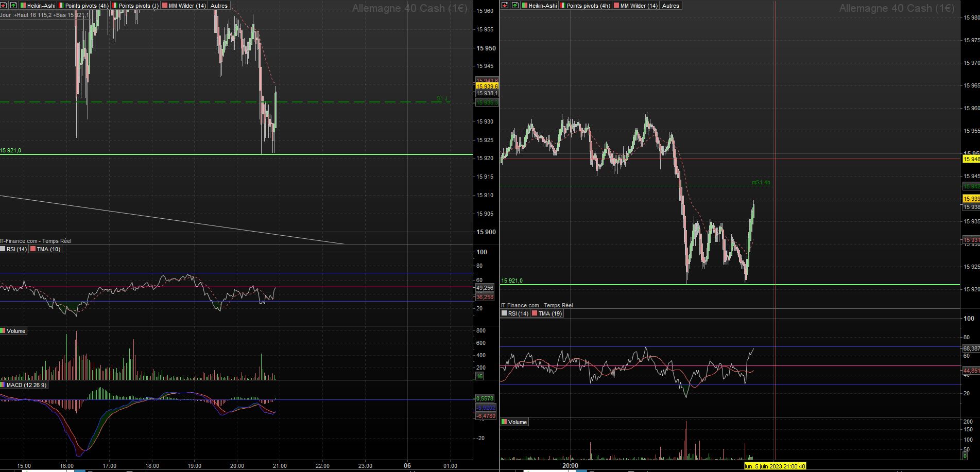Click the yellow 15 939 price tag in left chart
The height and width of the screenshot is (472, 980).
(x=487, y=86)
